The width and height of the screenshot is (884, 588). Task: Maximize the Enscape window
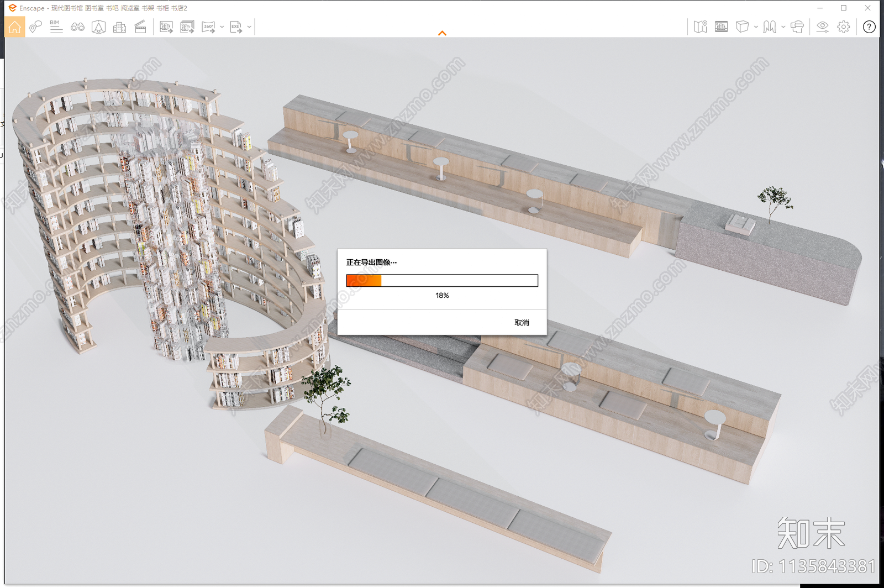click(844, 8)
